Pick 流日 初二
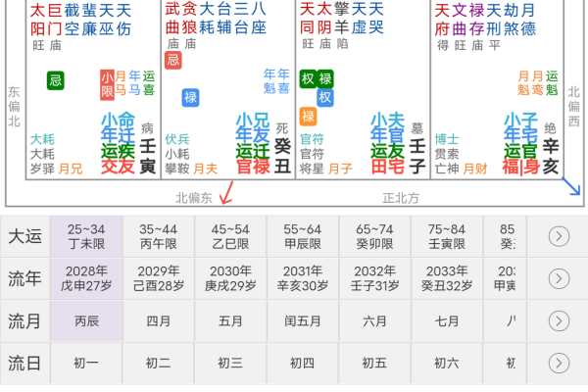588x392 pixels. 158,364
